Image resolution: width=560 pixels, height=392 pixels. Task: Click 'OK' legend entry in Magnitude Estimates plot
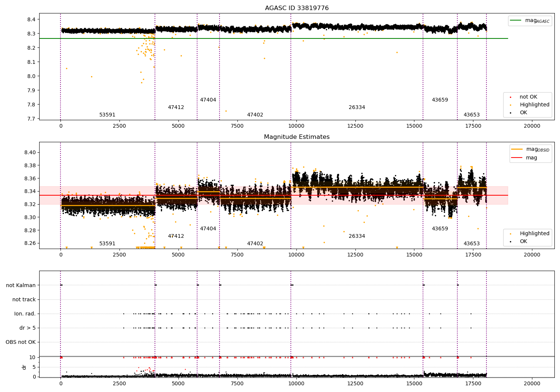(x=523, y=242)
